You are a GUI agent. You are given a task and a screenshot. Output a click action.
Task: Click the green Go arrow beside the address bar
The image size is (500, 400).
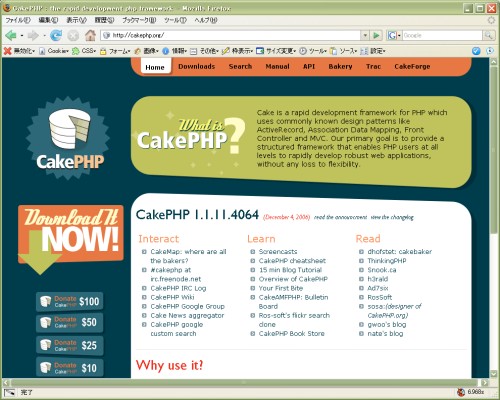point(376,35)
